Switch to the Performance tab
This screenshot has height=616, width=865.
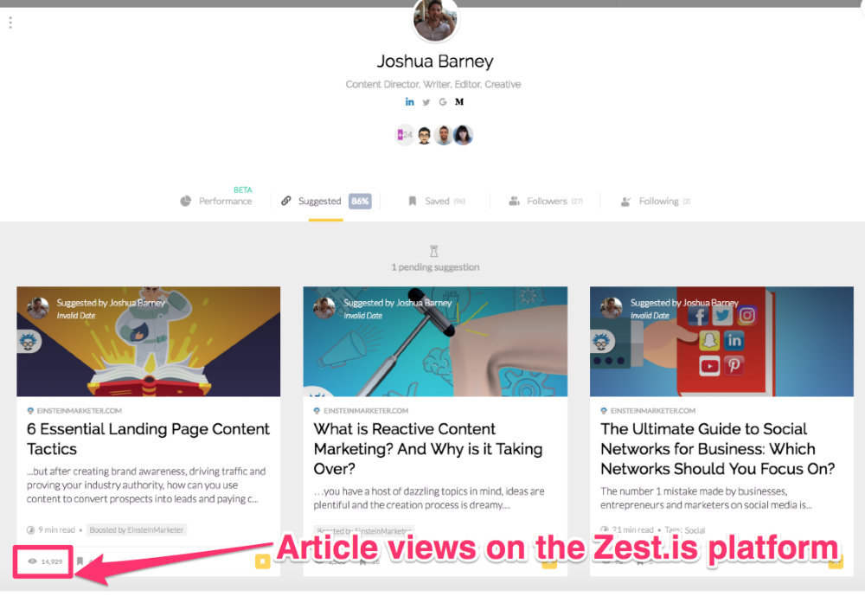[216, 201]
